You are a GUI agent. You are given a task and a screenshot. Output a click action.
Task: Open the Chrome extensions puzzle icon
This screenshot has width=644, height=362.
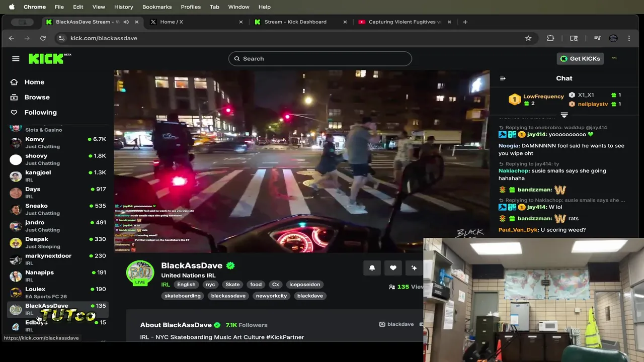click(550, 38)
